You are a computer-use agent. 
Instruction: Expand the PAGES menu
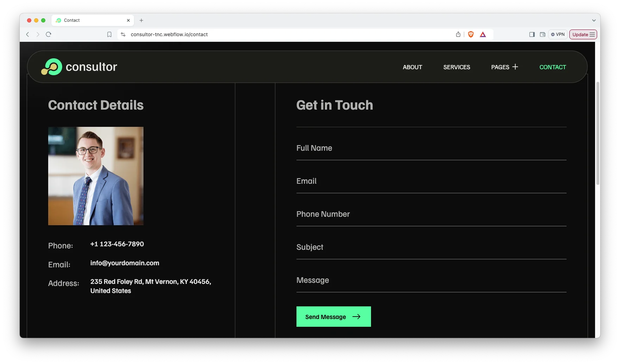[504, 67]
